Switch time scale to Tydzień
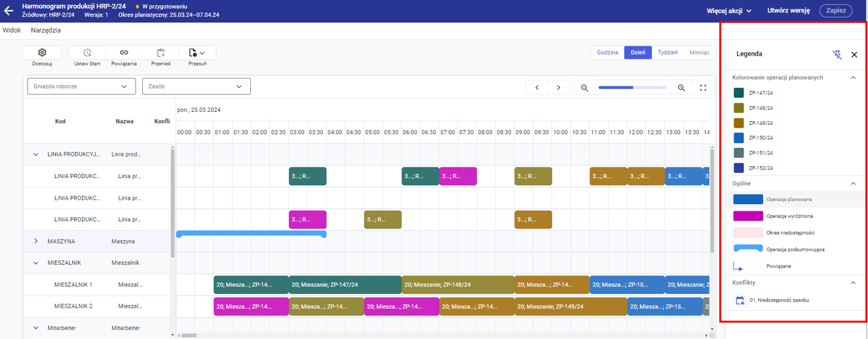Viewport: 868px width, 339px height. [x=668, y=52]
